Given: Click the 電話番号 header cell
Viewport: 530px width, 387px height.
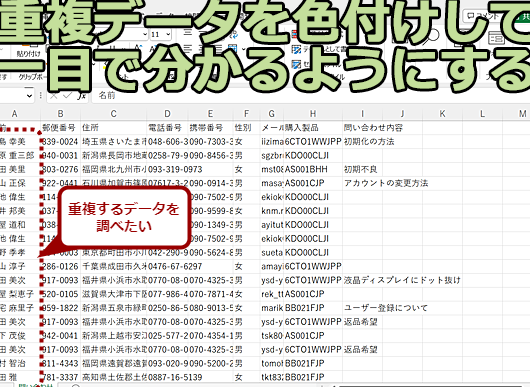Looking at the screenshot, I should click(x=167, y=128).
